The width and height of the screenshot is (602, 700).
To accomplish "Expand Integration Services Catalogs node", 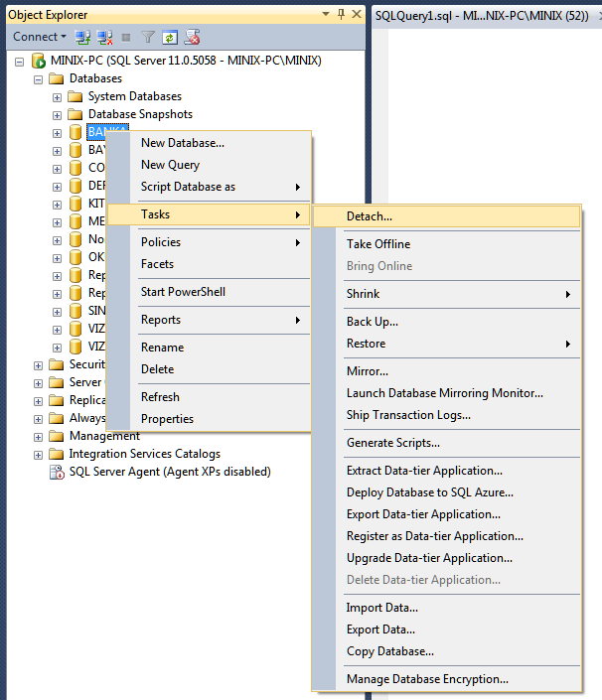I will pos(39,455).
